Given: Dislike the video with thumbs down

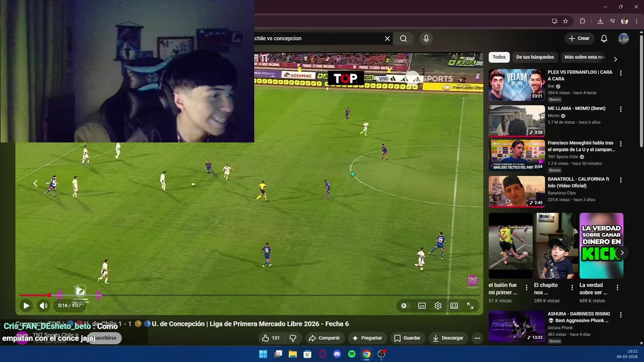Looking at the screenshot, I should [x=293, y=338].
